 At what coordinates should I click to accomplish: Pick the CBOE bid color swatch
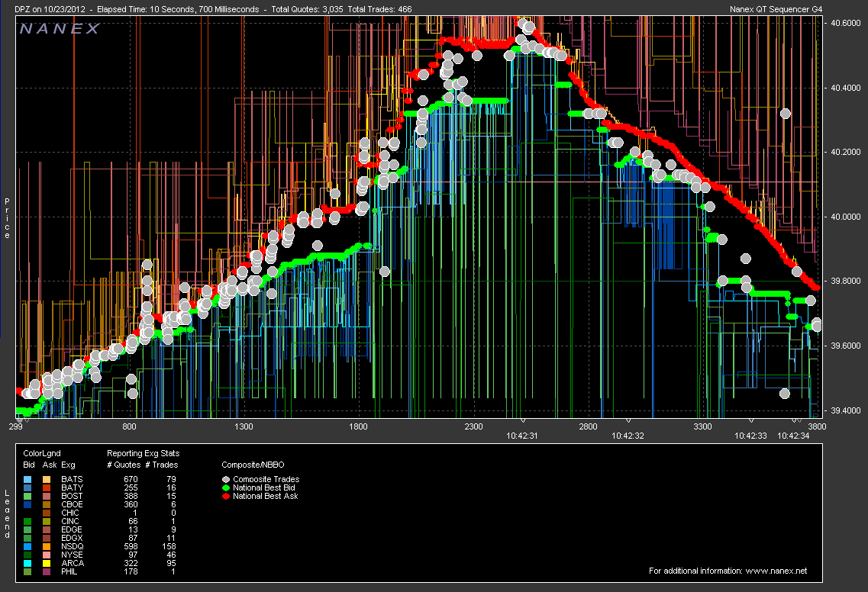pyautogui.click(x=27, y=504)
